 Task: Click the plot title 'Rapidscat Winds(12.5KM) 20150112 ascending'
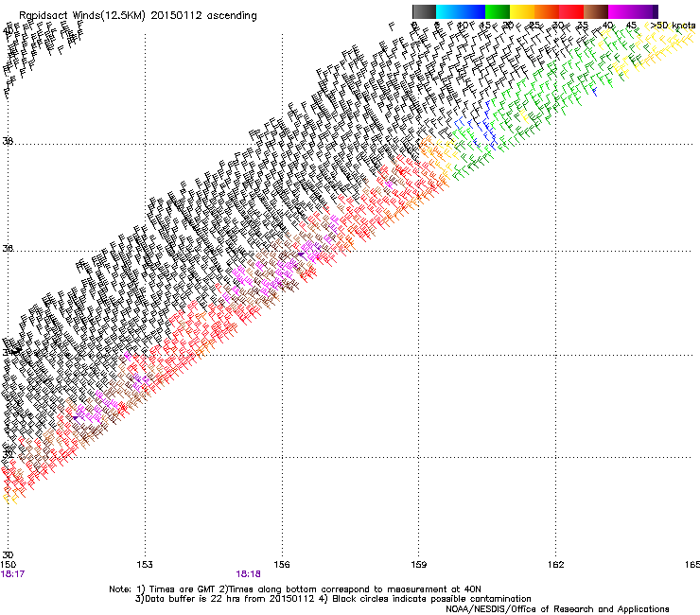tap(138, 16)
